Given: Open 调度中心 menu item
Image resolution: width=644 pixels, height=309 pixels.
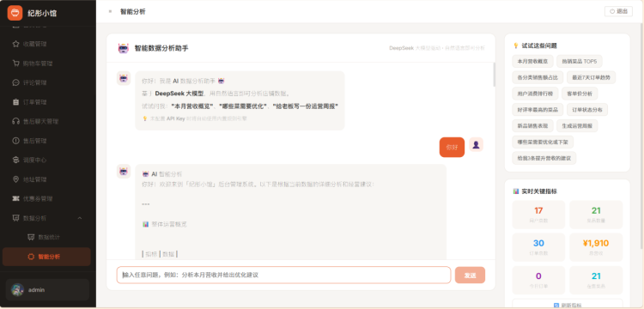Looking at the screenshot, I should (47, 160).
